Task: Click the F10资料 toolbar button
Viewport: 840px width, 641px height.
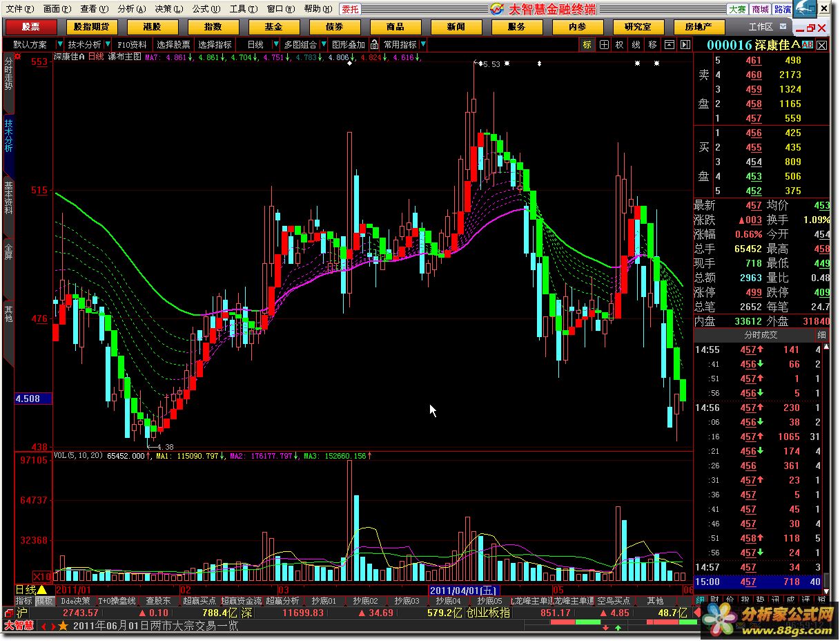Action: (x=133, y=44)
